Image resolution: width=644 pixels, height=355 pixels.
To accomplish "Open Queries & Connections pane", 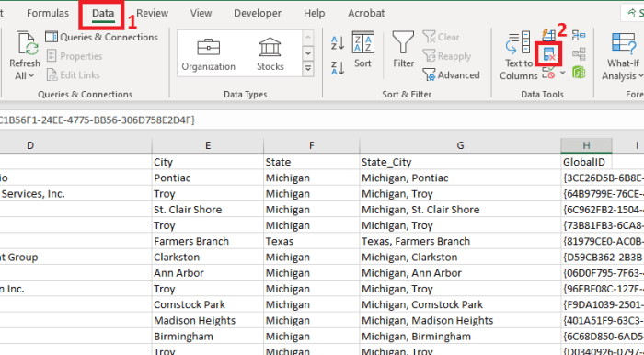I will coord(102,37).
